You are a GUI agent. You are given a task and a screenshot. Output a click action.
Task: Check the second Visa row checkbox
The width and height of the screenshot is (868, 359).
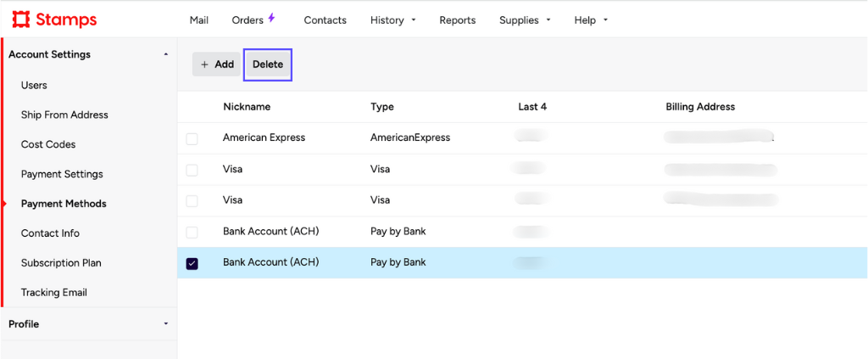(192, 201)
